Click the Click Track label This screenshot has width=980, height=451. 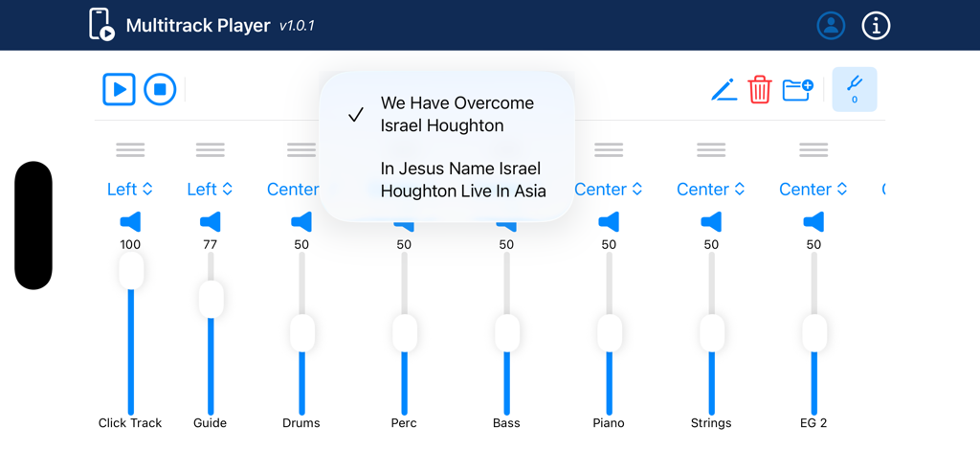point(130,423)
